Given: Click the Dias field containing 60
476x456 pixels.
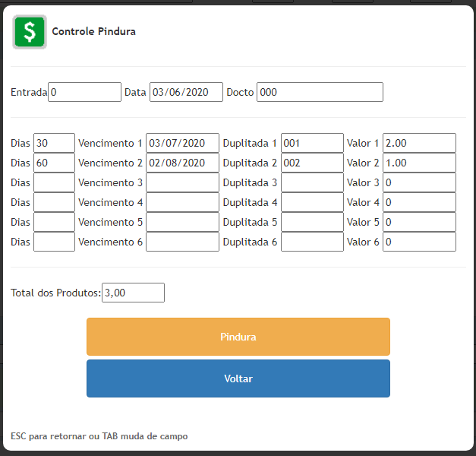Looking at the screenshot, I should [54, 163].
